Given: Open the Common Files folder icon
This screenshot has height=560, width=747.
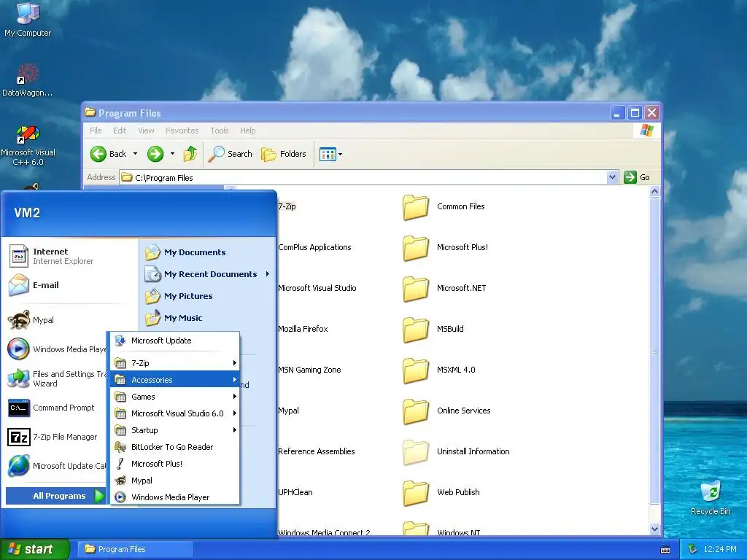Looking at the screenshot, I should tap(415, 206).
